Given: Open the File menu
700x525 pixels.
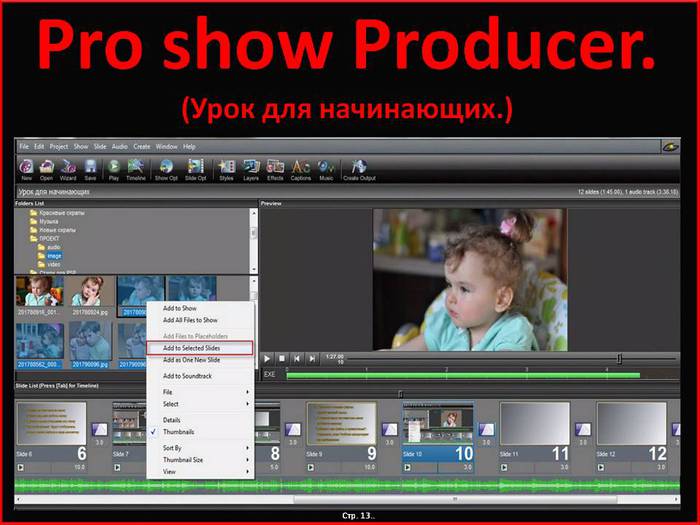Looking at the screenshot, I should [24, 146].
